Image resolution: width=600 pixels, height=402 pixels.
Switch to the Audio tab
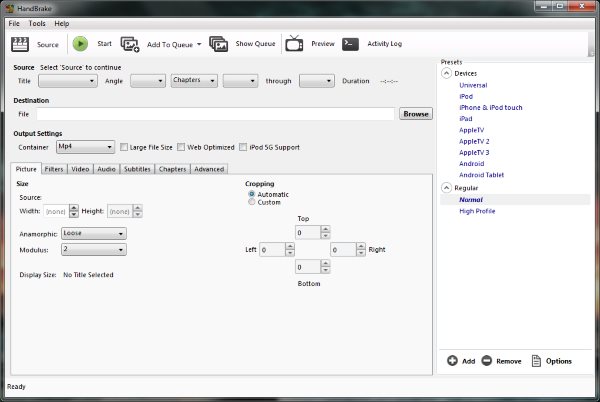click(106, 169)
